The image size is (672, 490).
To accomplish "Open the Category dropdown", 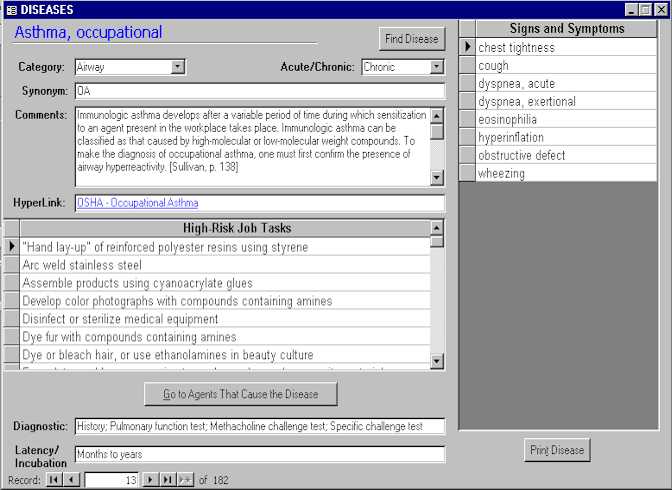I will pos(178,67).
